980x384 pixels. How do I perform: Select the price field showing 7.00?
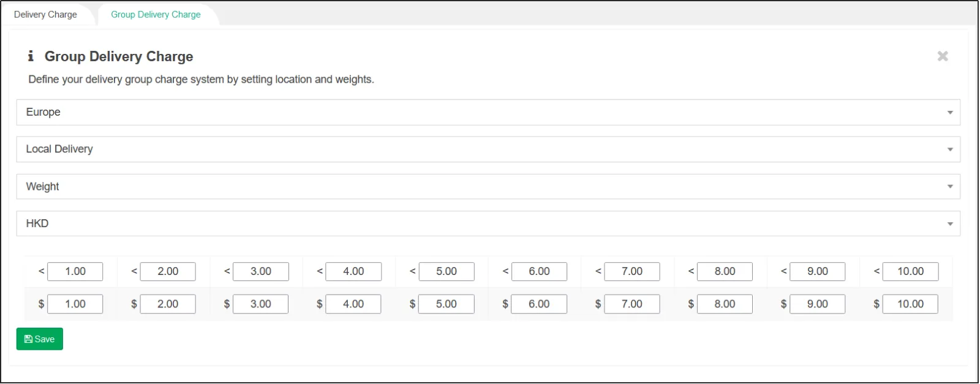pos(632,304)
